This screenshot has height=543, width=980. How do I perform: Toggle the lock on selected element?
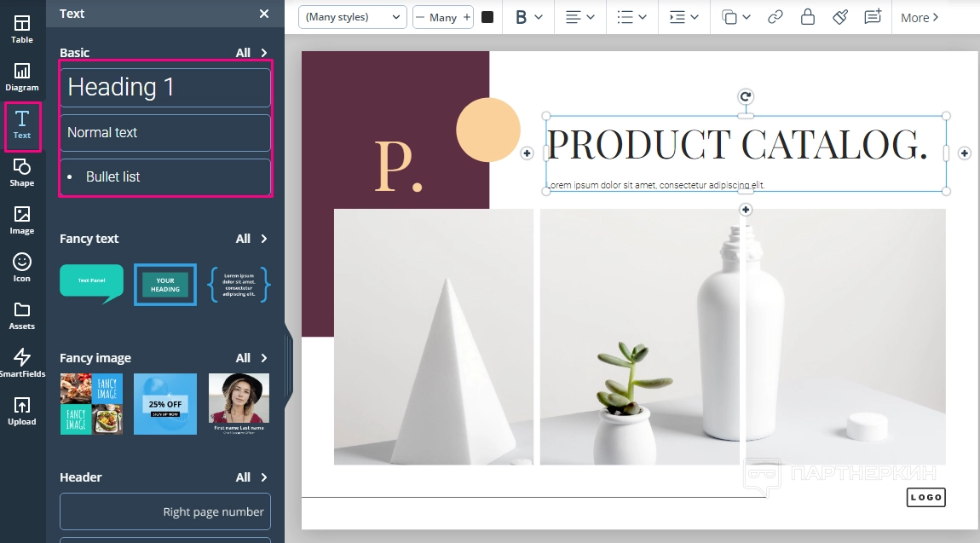click(807, 17)
